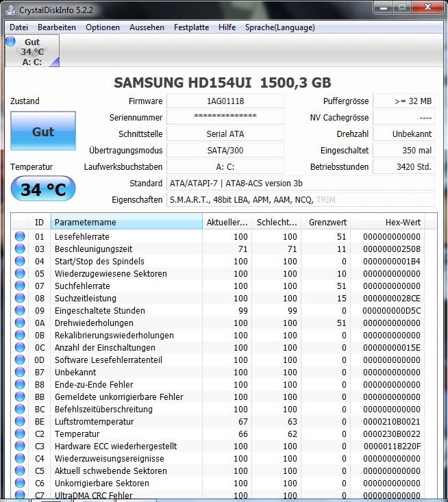The width and height of the screenshot is (448, 502).
Task: Click status orb for Lesefehlerrate row
Action: (20, 236)
